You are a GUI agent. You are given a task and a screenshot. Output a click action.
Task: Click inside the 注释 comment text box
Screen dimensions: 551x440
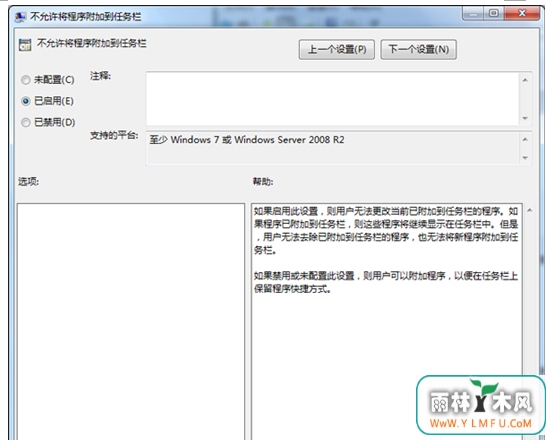click(x=332, y=98)
